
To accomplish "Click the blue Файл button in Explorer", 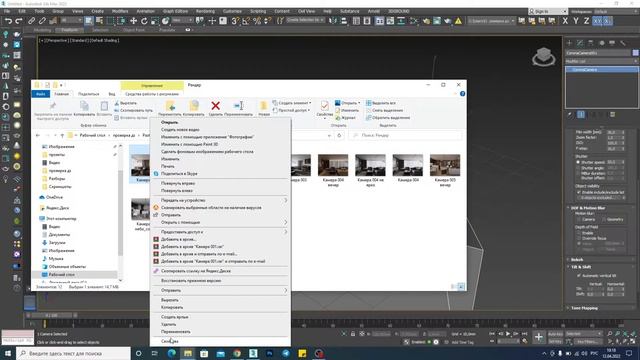I will (41, 94).
